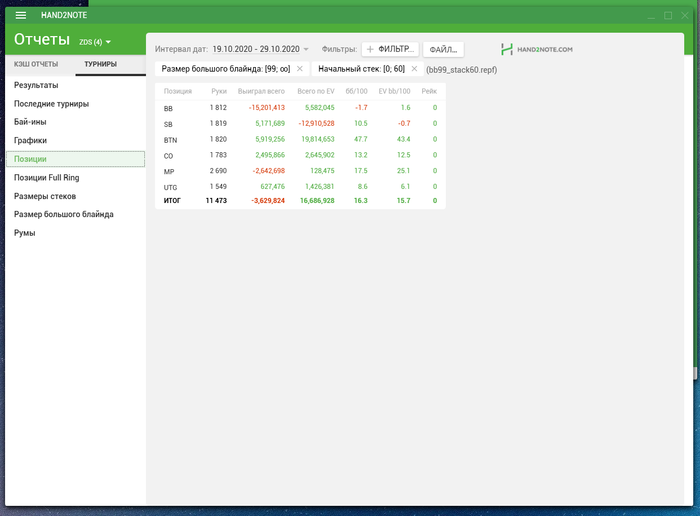Click the -15,201,413 winnings value
The height and width of the screenshot is (516, 700).
[267, 108]
